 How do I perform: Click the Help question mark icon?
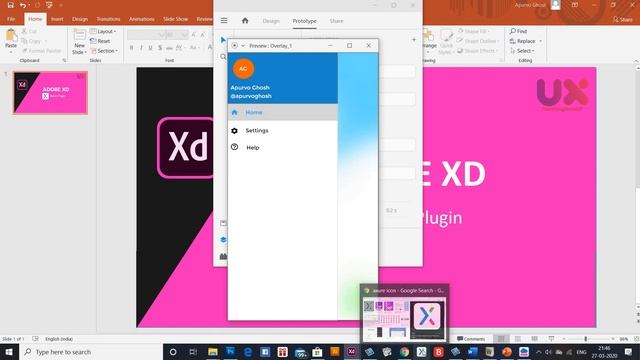pos(234,147)
